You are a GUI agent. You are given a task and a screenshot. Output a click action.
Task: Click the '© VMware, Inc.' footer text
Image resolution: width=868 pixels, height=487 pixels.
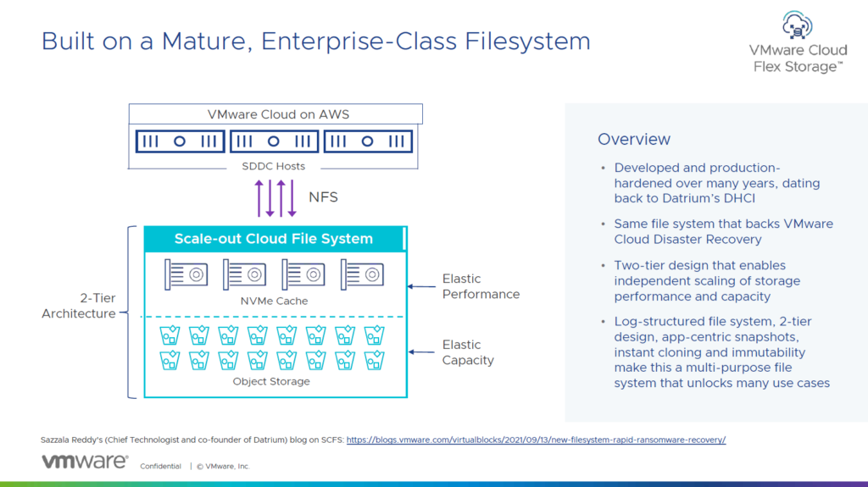223,466
